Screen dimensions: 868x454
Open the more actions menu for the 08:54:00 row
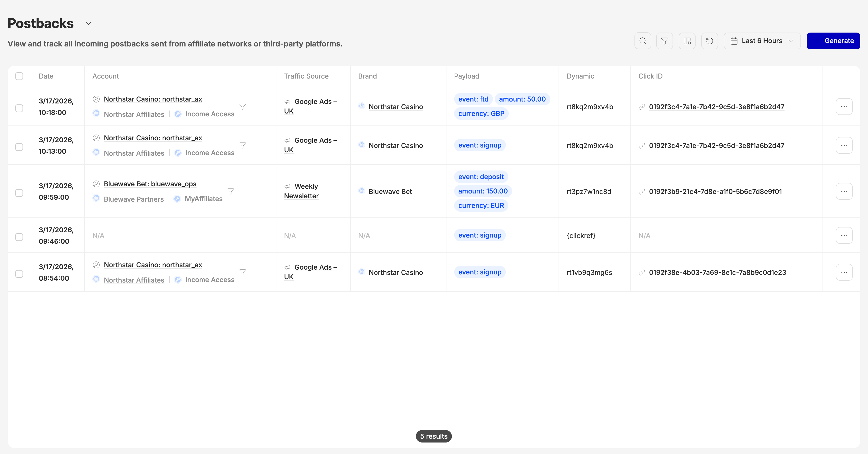(844, 272)
